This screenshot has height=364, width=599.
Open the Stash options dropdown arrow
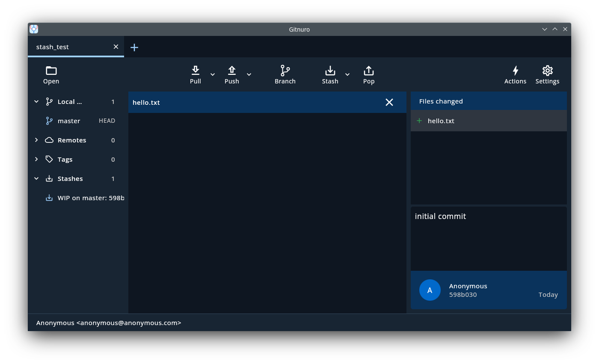tap(347, 74)
